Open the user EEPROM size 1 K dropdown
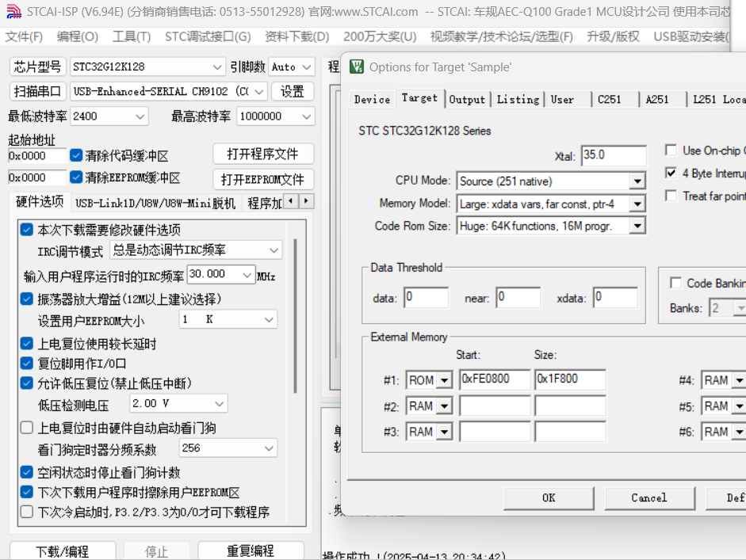 tap(228, 319)
